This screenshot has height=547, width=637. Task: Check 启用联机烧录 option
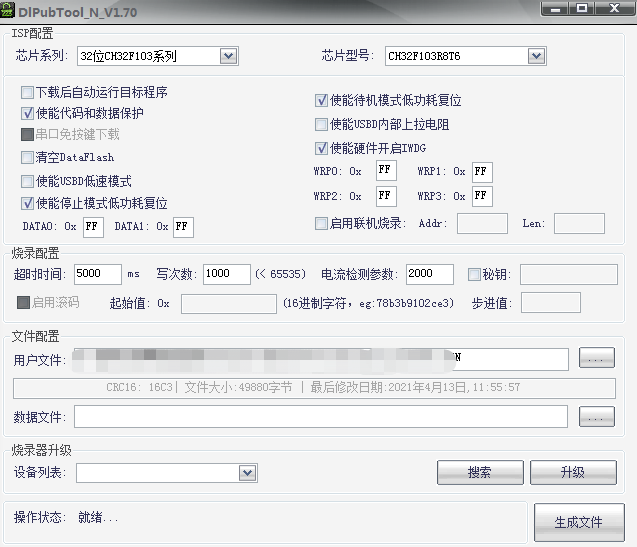[x=321, y=223]
